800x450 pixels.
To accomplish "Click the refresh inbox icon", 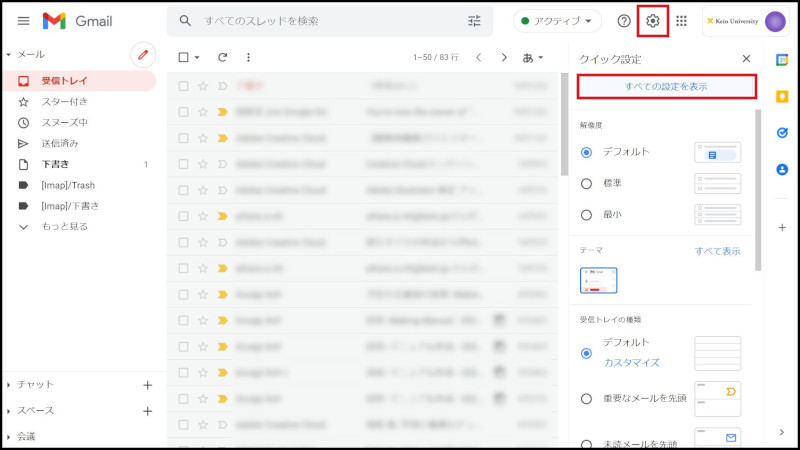I will [222, 58].
